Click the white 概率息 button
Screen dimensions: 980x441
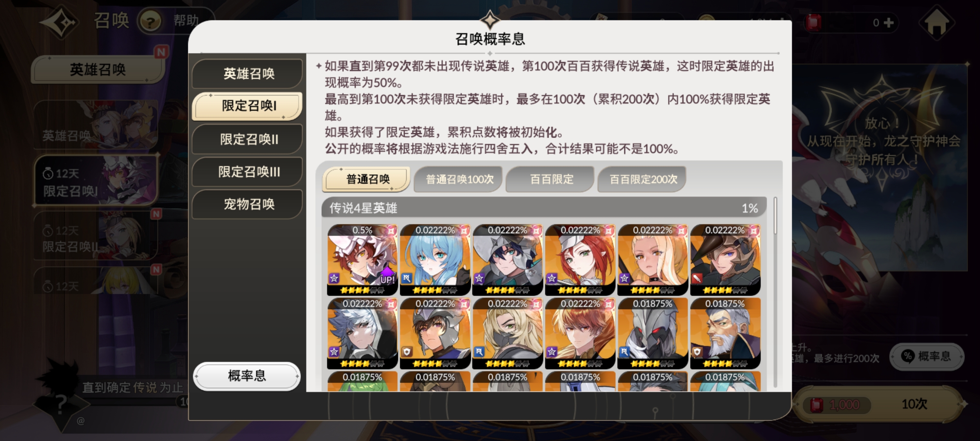click(247, 376)
